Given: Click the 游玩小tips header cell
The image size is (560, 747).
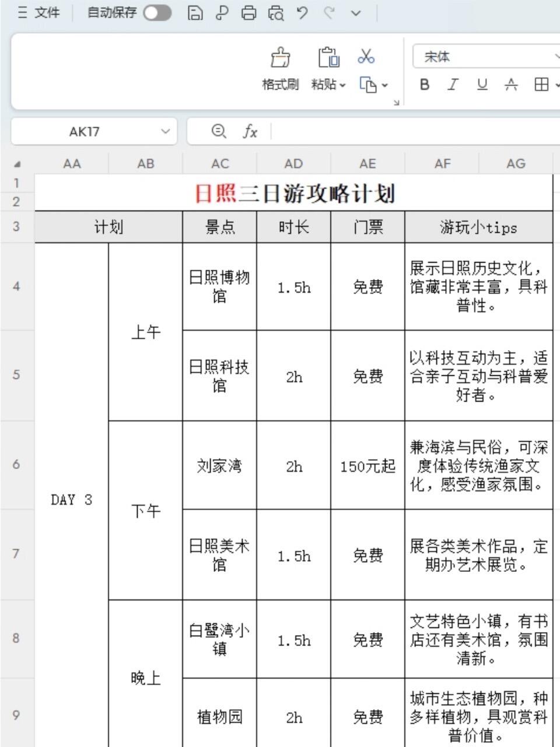Looking at the screenshot, I should pos(479,227).
